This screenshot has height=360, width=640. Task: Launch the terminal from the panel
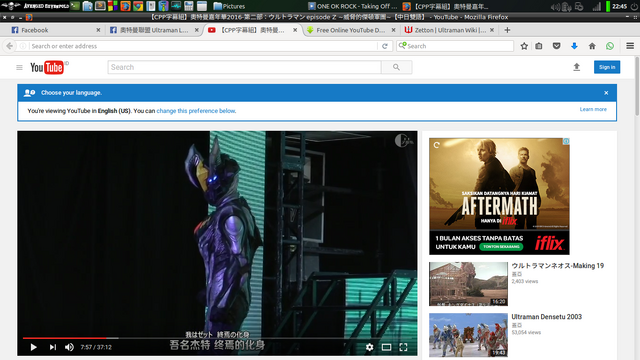75,6
